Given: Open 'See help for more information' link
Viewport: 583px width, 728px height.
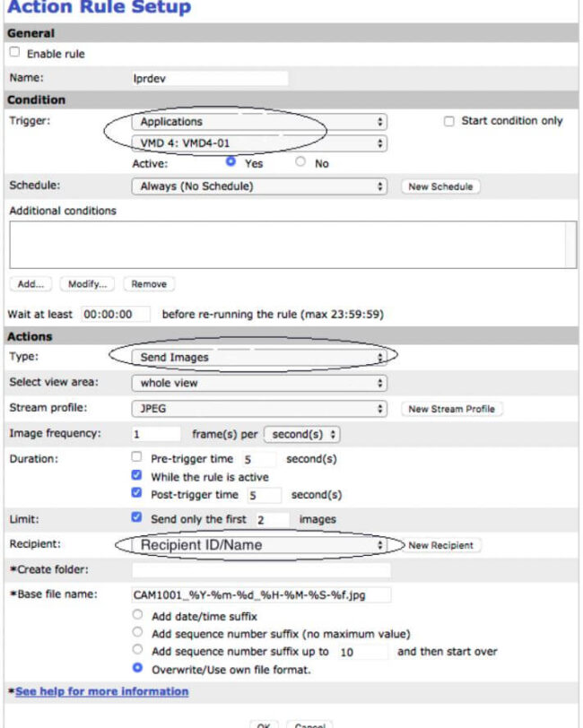Looking at the screenshot, I should click(x=101, y=691).
